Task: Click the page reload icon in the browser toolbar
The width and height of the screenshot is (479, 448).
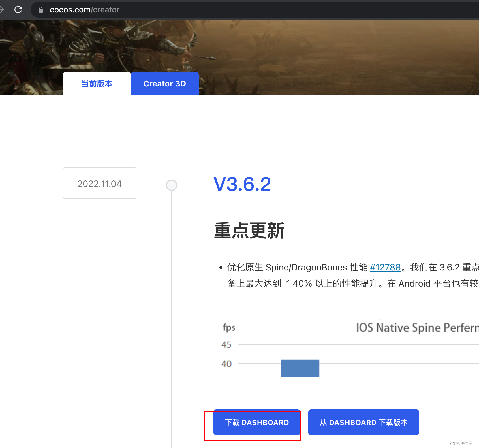Action: click(18, 9)
